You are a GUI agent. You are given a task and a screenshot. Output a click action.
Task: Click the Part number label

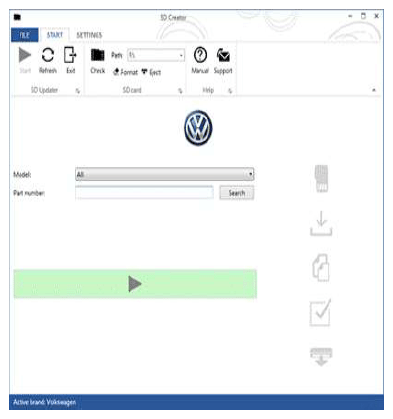point(29,193)
